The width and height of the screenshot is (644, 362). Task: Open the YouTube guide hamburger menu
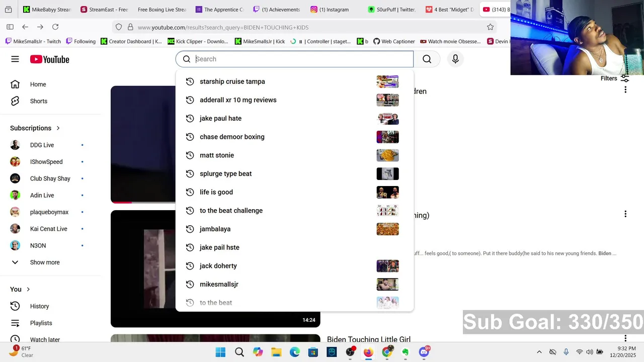click(x=15, y=59)
